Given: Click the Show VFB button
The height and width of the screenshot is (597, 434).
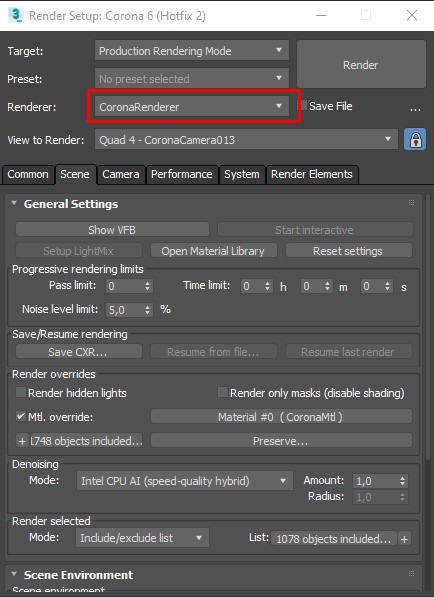Looking at the screenshot, I should (112, 230).
